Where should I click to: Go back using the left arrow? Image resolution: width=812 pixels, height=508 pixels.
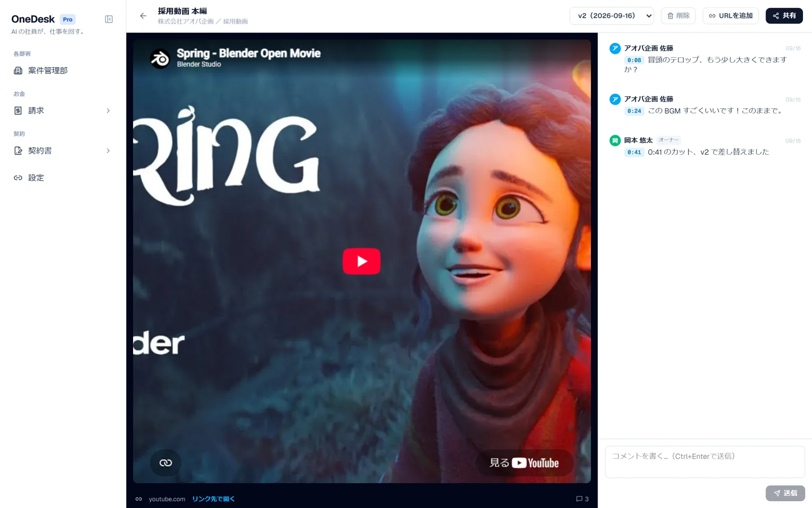[143, 16]
